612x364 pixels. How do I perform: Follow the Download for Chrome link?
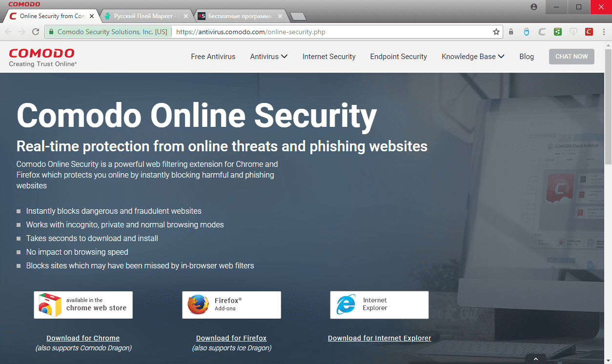(83, 338)
